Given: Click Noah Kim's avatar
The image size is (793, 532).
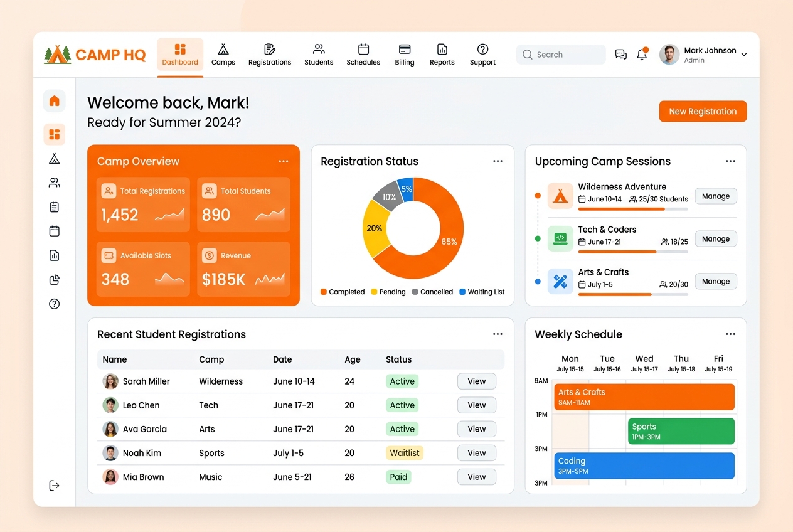Looking at the screenshot, I should tap(110, 453).
